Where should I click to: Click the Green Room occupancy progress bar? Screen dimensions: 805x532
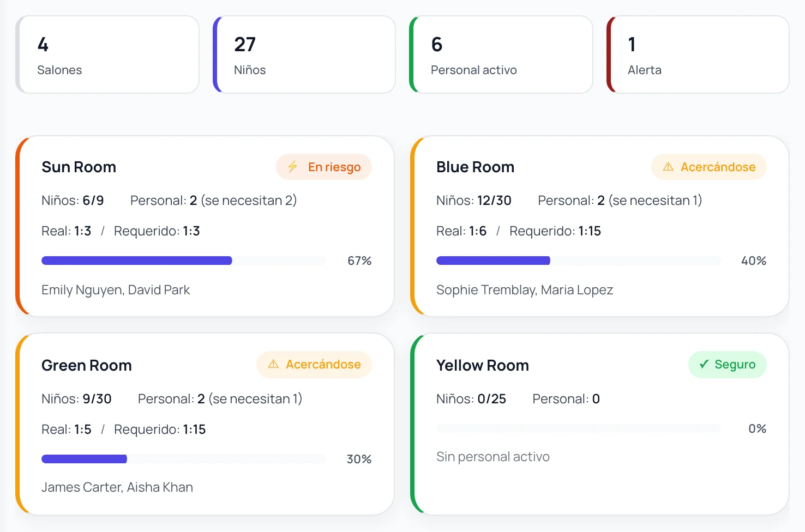pyautogui.click(x=184, y=459)
